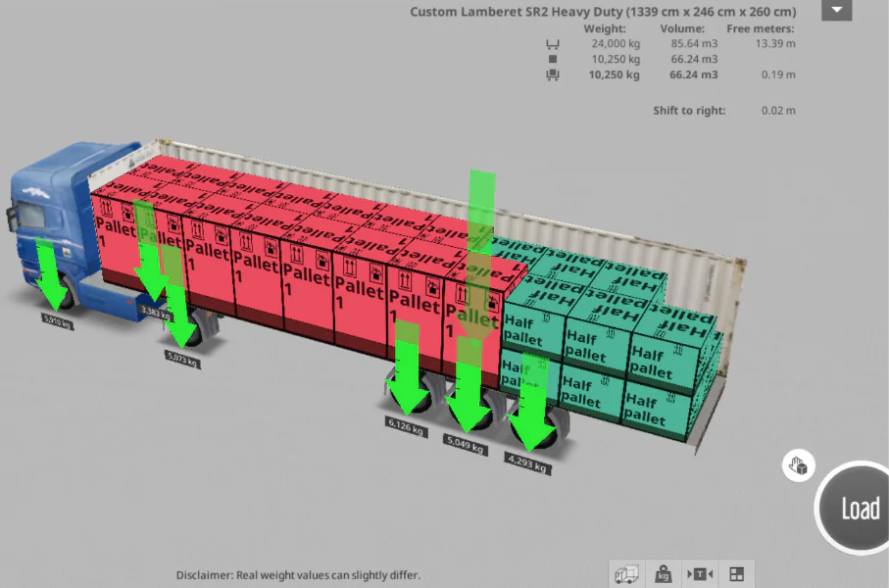
Task: Open the truck selection dropdown arrow
Action: (x=836, y=10)
